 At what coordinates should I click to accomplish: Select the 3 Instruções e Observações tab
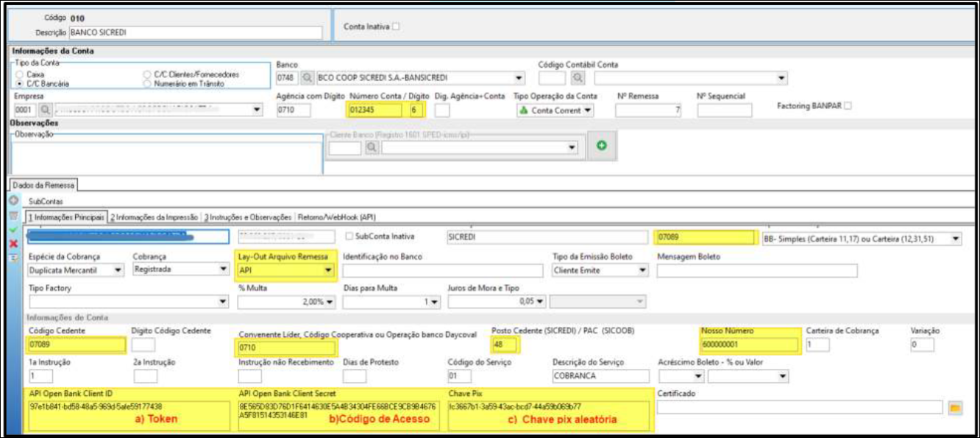[x=247, y=217]
